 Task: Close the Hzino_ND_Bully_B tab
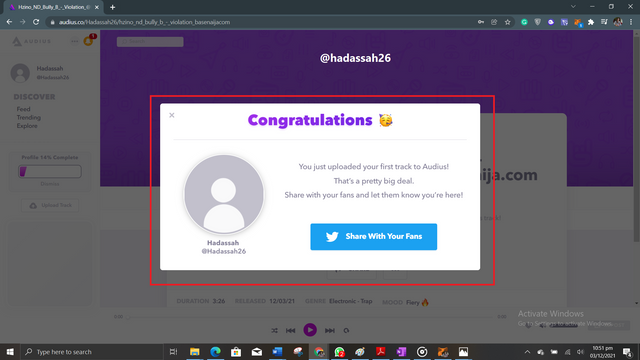tap(97, 7)
